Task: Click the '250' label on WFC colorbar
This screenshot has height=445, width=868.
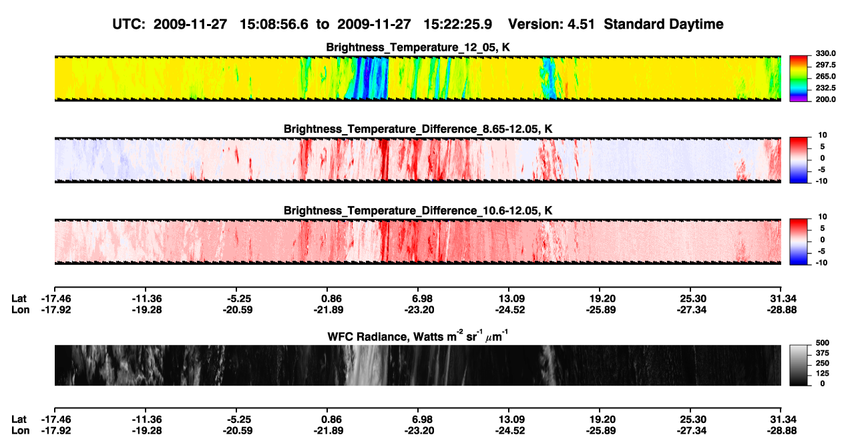Action: [822, 364]
